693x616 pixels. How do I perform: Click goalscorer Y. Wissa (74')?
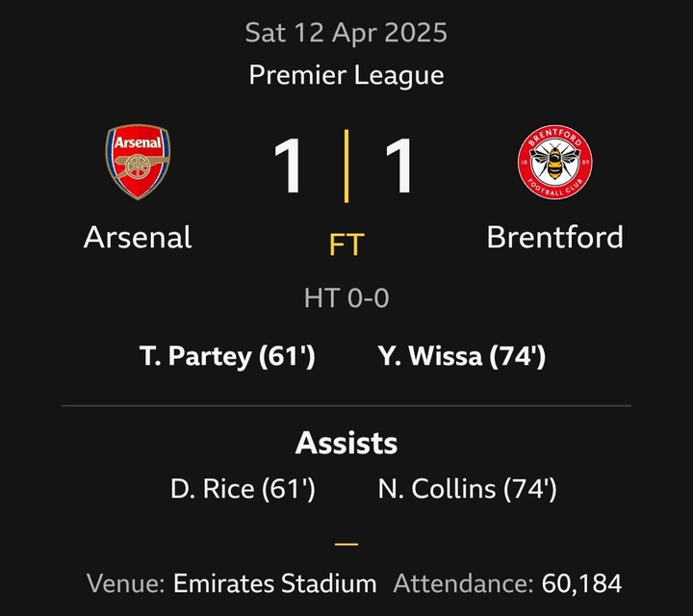(x=462, y=356)
